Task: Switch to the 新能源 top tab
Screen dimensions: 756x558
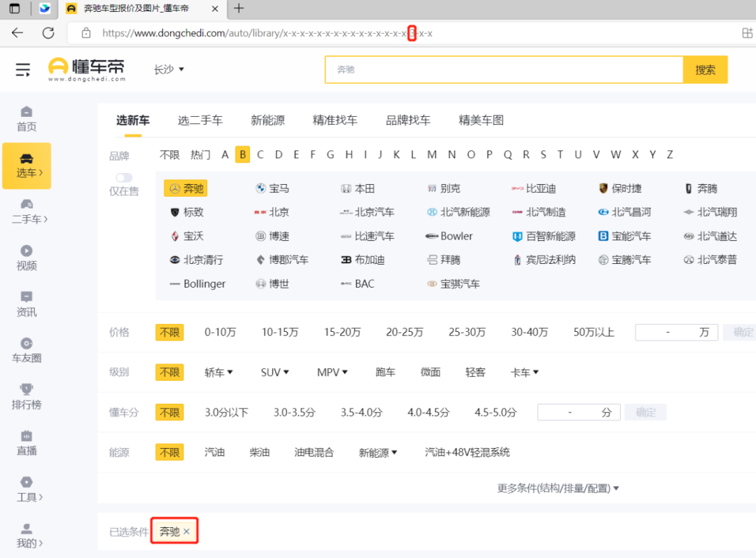Action: tap(267, 120)
